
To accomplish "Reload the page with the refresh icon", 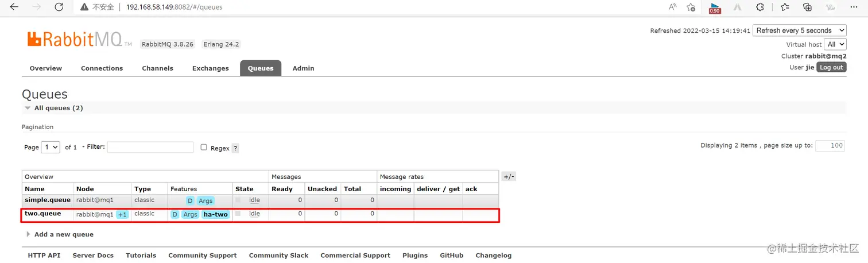I will (x=59, y=7).
